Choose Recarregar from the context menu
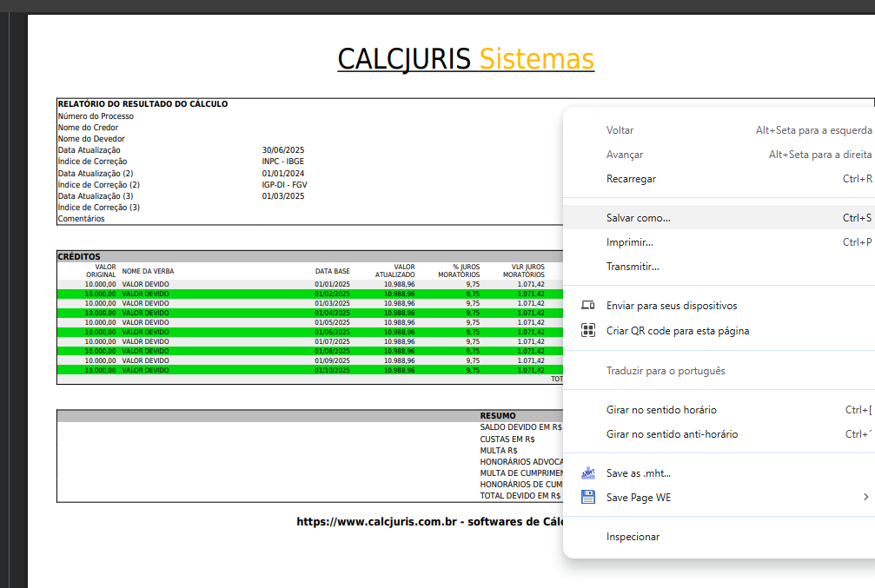 [631, 179]
